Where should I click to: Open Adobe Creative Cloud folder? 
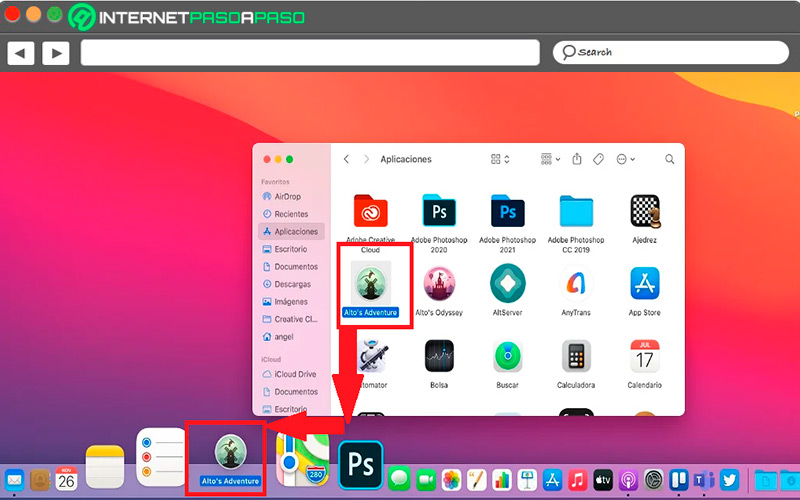coord(370,211)
